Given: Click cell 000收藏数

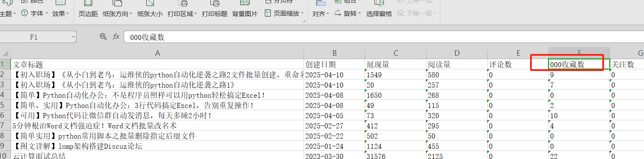Looking at the screenshot, I should [579, 64].
